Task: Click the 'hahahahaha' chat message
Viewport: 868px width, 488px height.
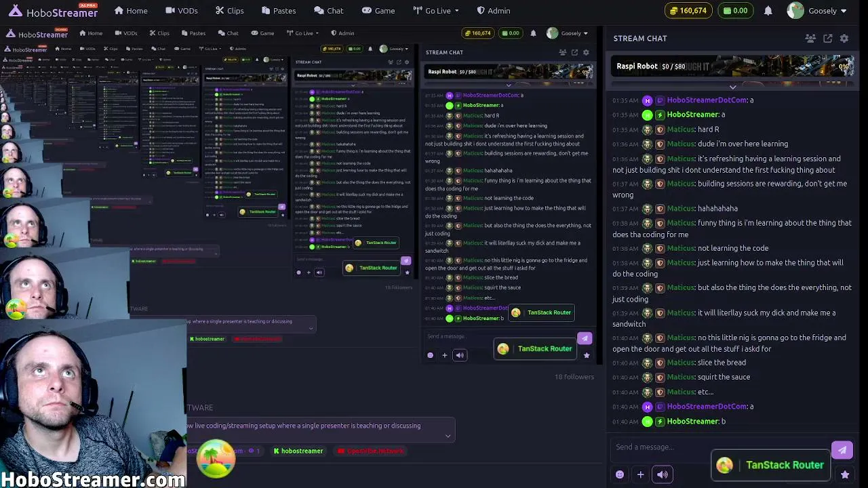Action: coord(718,209)
